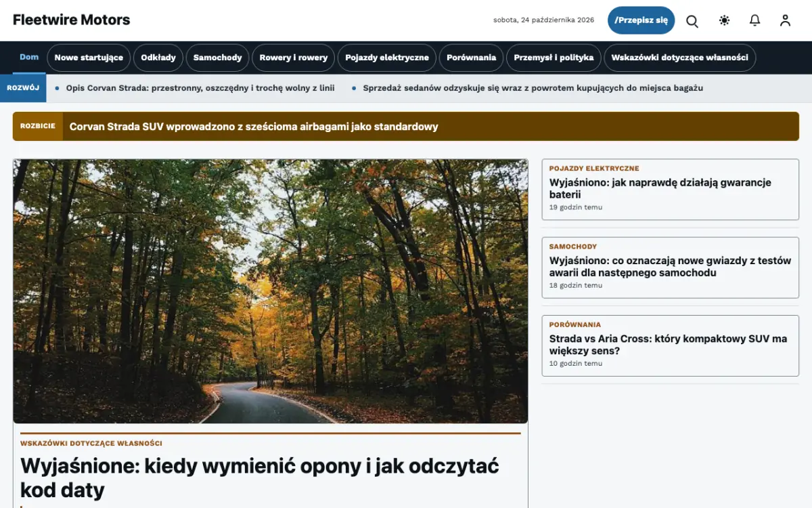Open article on gwarancje baterii
The height and width of the screenshot is (508, 812).
(x=660, y=188)
